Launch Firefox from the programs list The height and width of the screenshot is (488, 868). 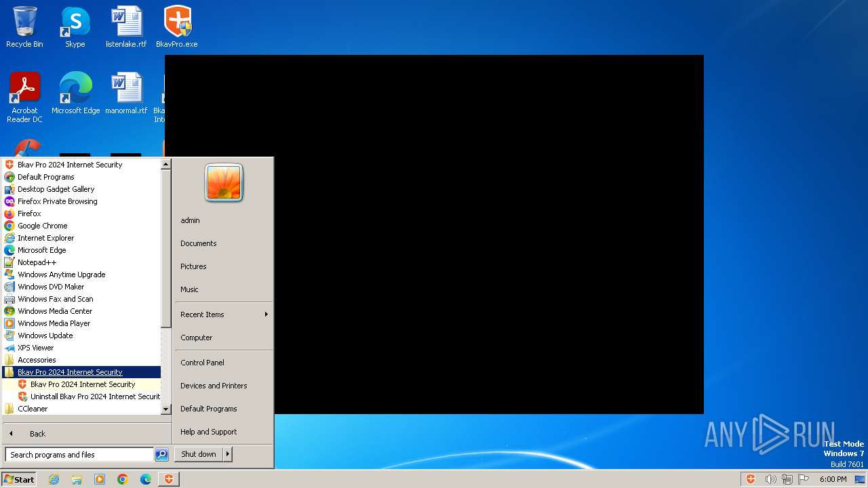coord(81,213)
